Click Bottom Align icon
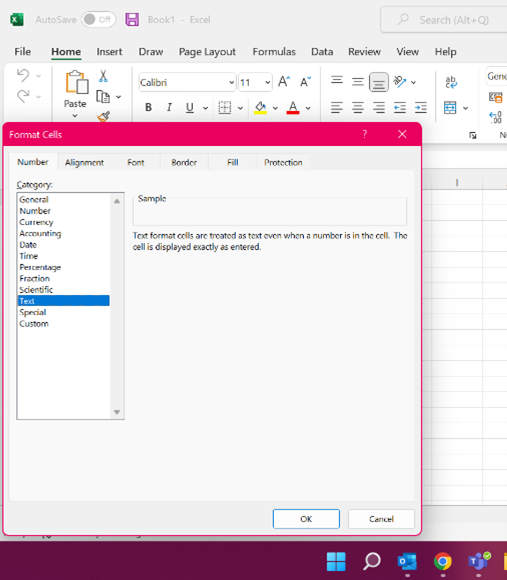This screenshot has height=580, width=507. pyautogui.click(x=379, y=82)
